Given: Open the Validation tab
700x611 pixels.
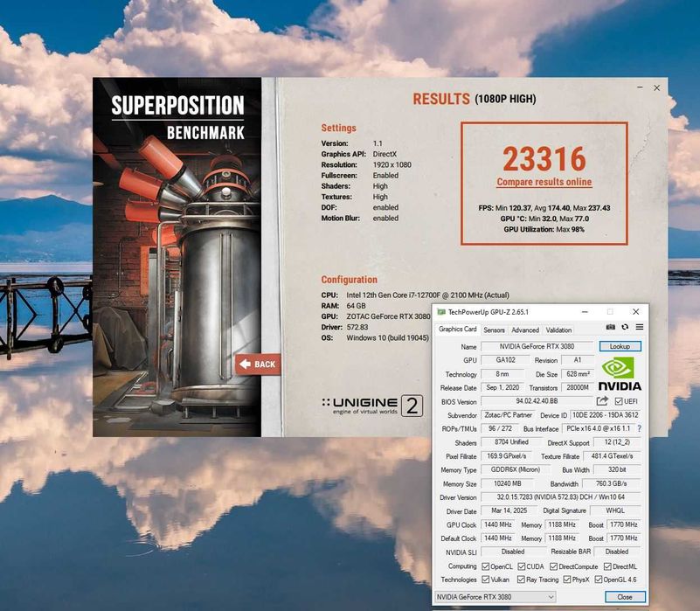Looking at the screenshot, I should coord(558,330).
